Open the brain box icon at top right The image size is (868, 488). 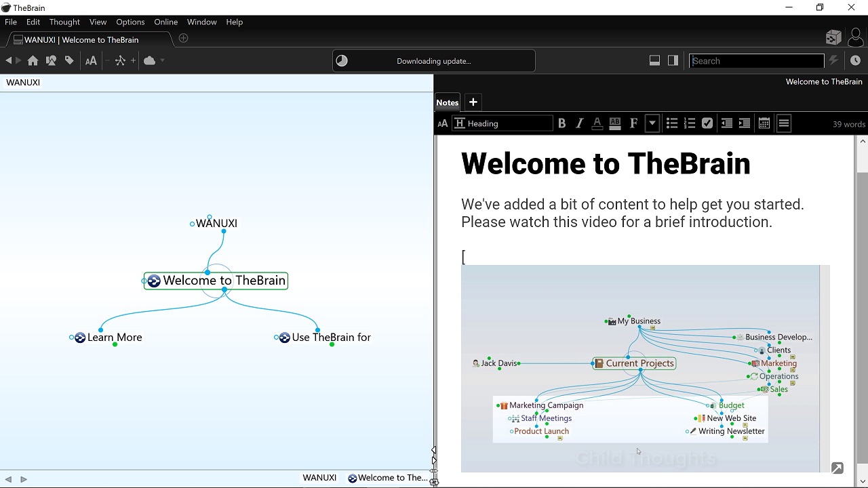pos(833,37)
